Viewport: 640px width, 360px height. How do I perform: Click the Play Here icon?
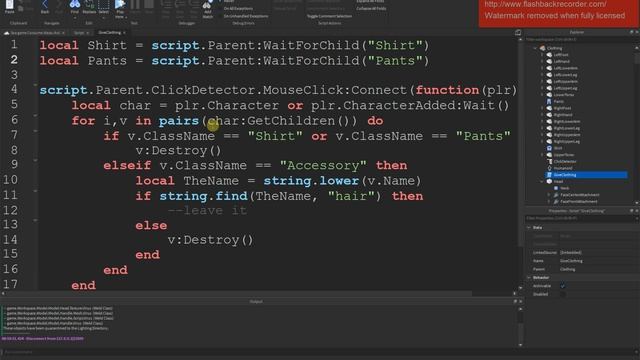pyautogui.click(x=120, y=4)
